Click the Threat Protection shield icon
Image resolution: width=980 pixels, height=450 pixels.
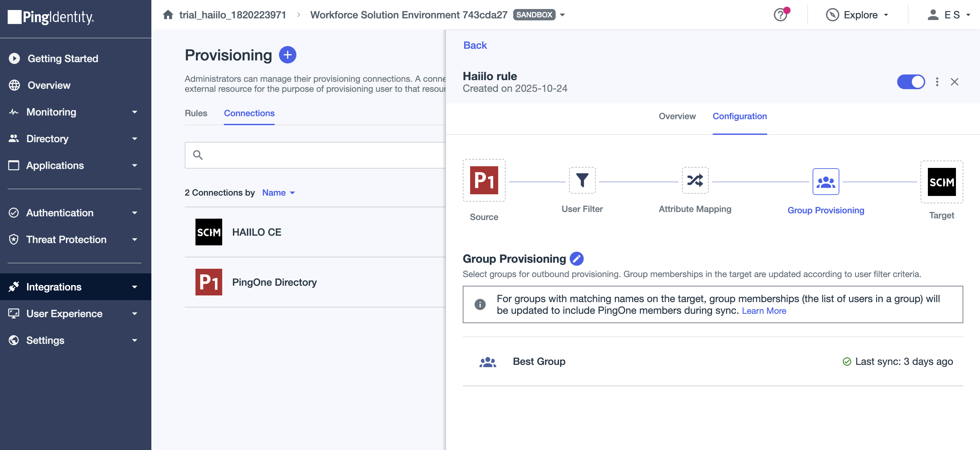click(x=14, y=239)
